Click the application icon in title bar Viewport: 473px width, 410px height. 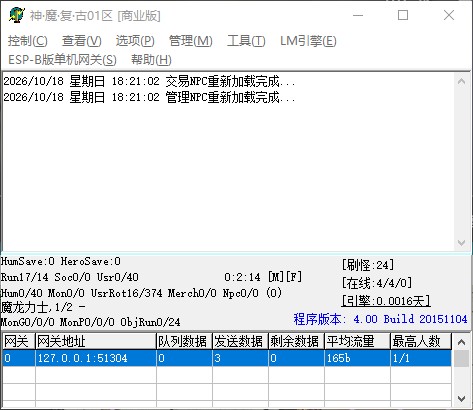coord(16,15)
